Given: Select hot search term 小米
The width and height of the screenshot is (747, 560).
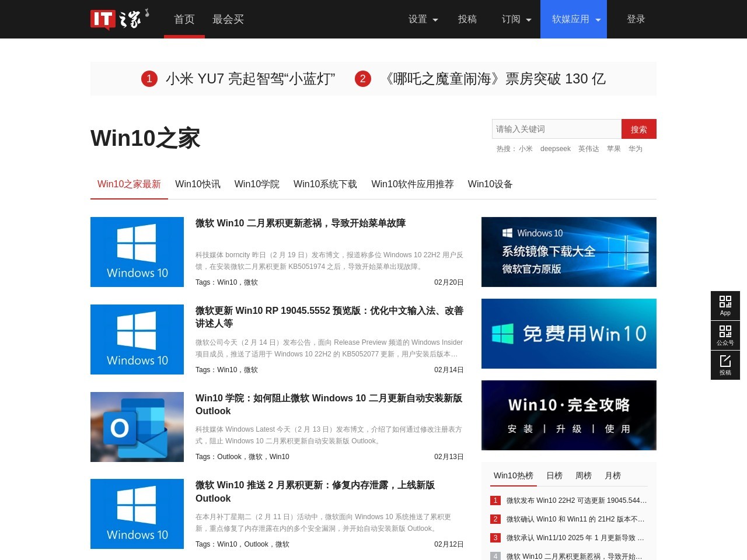Looking at the screenshot, I should [526, 149].
